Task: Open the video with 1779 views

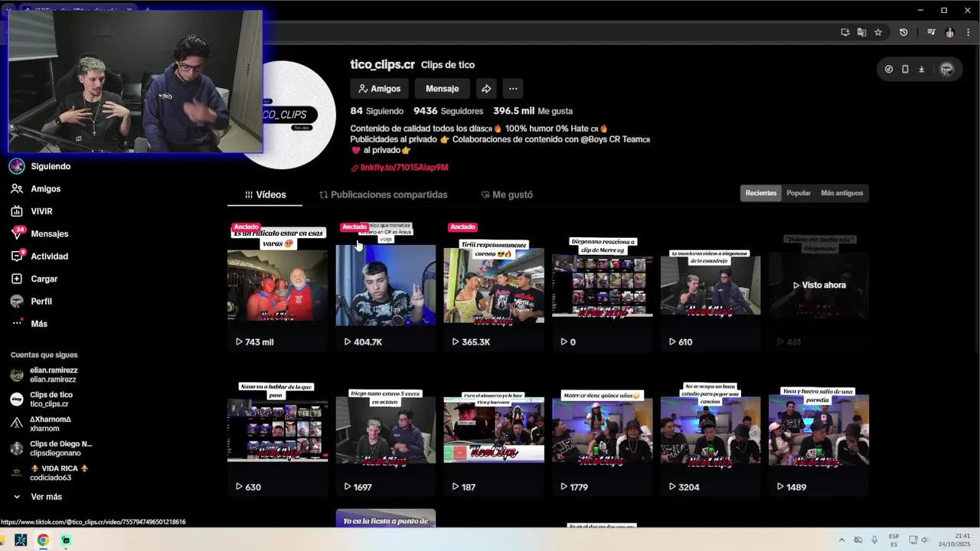Action: (603, 430)
